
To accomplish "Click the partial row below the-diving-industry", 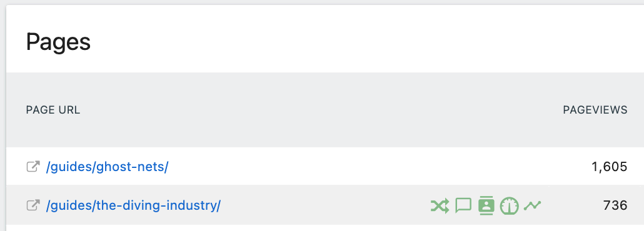I will (325, 228).
